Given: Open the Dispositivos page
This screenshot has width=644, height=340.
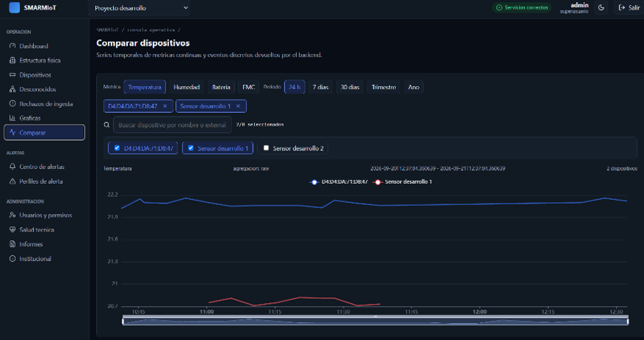Looking at the screenshot, I should pyautogui.click(x=44, y=74).
